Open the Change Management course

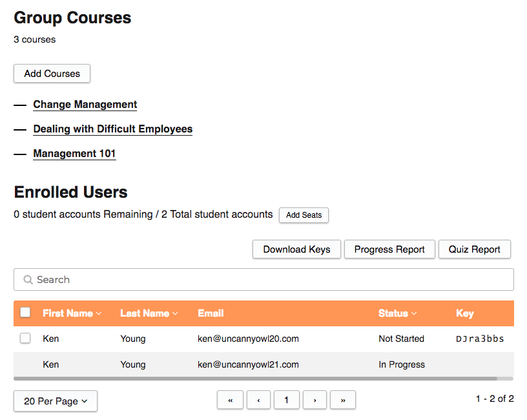85,105
